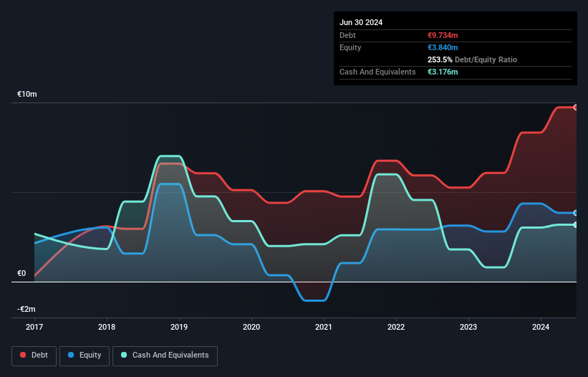Select the teal Cash endpoint marker
The image size is (588, 377).
coord(576,225)
